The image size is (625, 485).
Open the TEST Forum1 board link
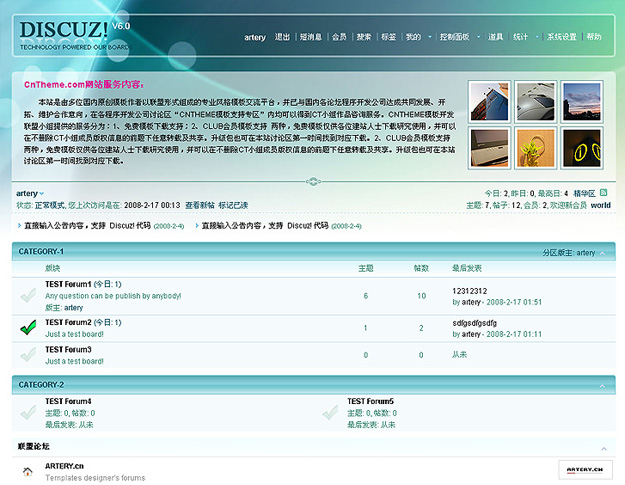[68, 284]
